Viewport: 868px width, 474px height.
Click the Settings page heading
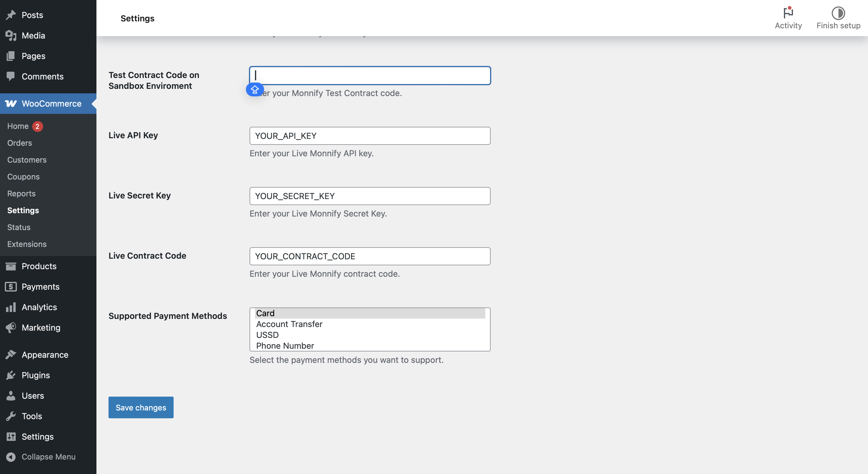tap(137, 18)
